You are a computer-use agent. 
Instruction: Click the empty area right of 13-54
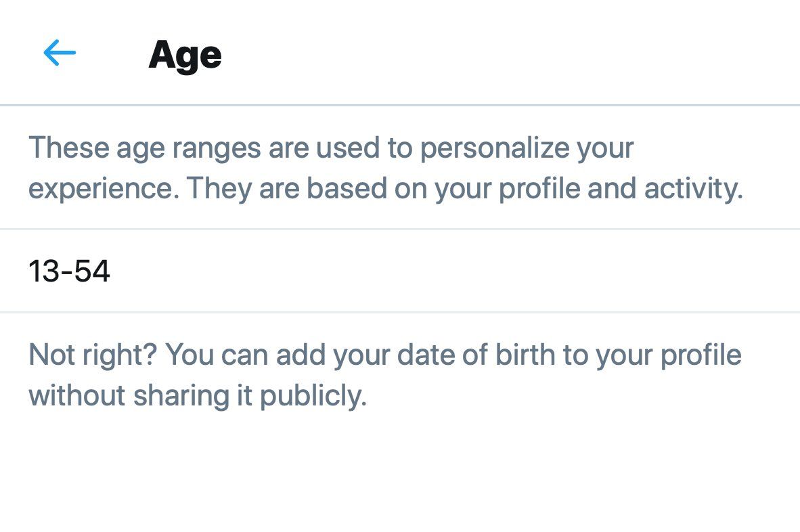click(x=454, y=271)
